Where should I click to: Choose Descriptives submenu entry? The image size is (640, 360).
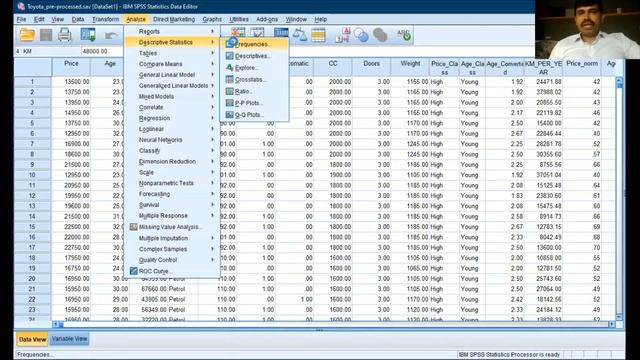[255, 56]
